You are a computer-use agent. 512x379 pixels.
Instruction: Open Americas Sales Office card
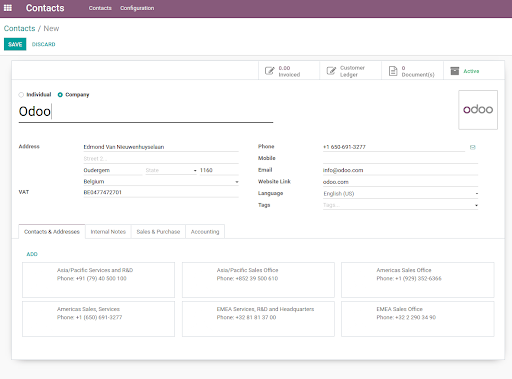418,280
